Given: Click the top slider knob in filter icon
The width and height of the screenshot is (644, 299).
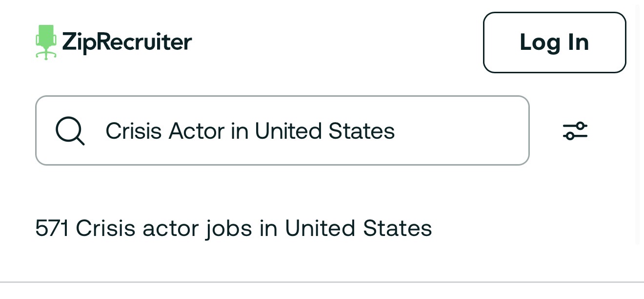Looking at the screenshot, I should [580, 126].
